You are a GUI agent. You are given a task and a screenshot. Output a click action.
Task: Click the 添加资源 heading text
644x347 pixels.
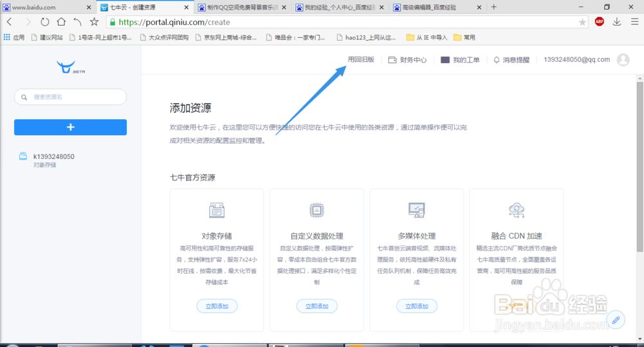point(190,108)
